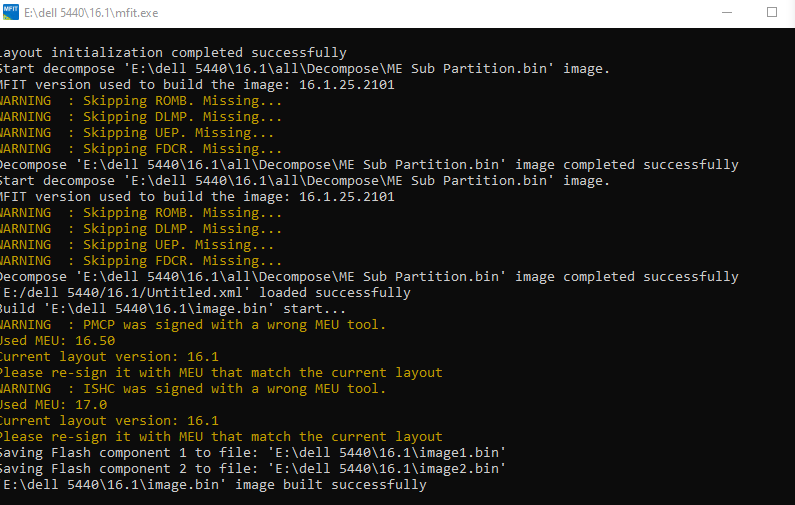Viewport: 795px width, 505px height.
Task: Click the 'image built successfully' final line
Action: point(212,484)
